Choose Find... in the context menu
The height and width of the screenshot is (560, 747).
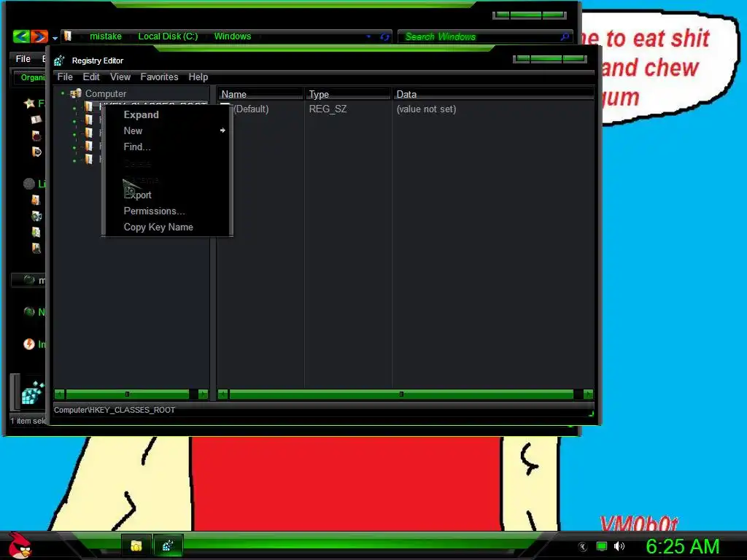[x=136, y=147]
